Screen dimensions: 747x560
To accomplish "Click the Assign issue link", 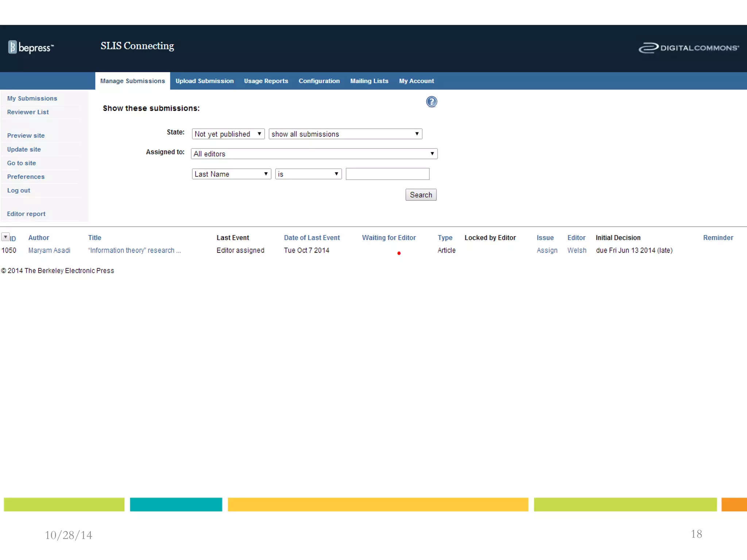I will click(547, 250).
